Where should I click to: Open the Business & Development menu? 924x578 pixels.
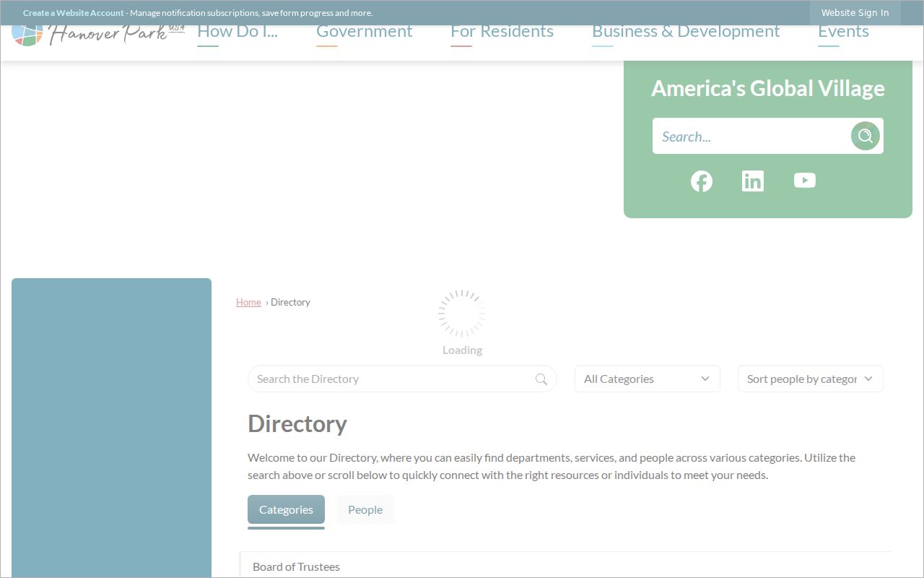pos(686,32)
